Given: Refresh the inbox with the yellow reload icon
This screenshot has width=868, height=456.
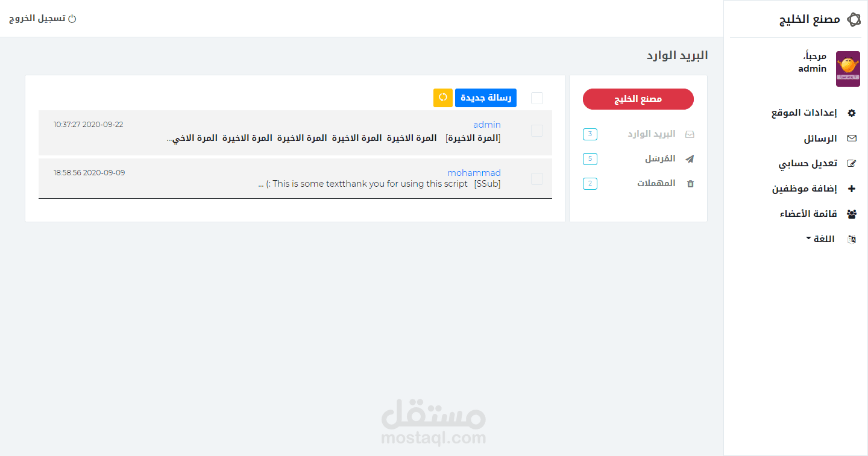Looking at the screenshot, I should (442, 98).
